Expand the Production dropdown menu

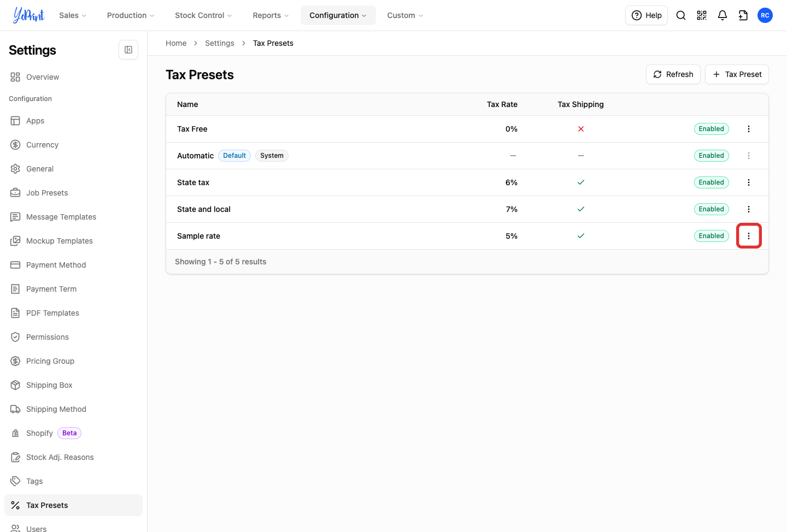(x=131, y=15)
